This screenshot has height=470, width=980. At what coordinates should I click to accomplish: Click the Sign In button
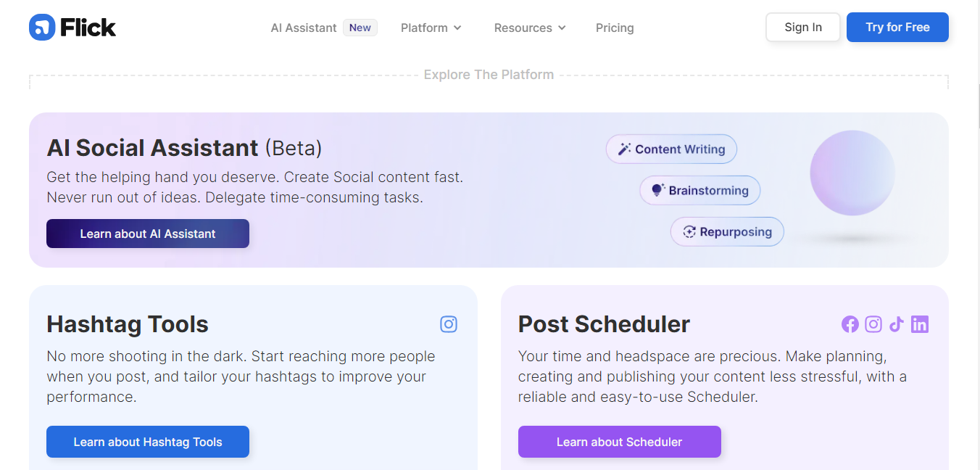pyautogui.click(x=803, y=27)
